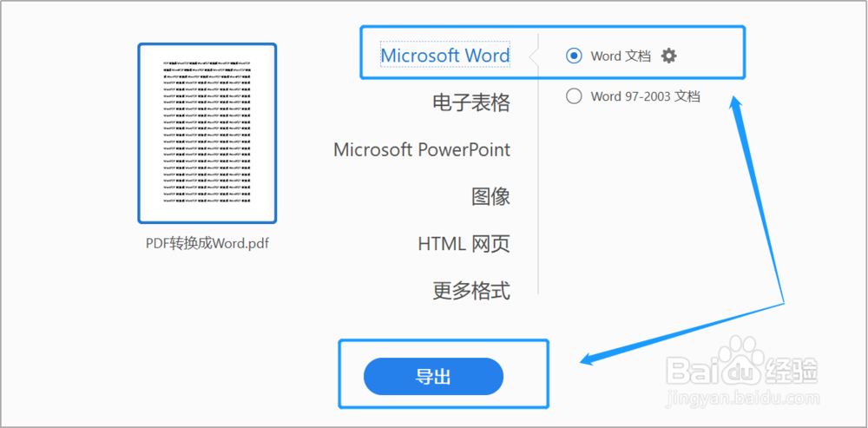Viewport: 868px width, 428px height.
Task: Select Microsoft Word export format
Action: 445,56
